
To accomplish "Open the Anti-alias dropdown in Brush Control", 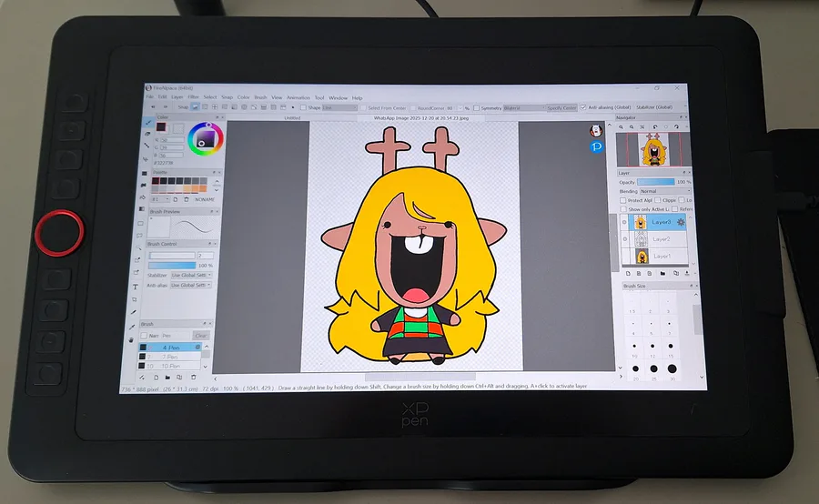I will 191,285.
